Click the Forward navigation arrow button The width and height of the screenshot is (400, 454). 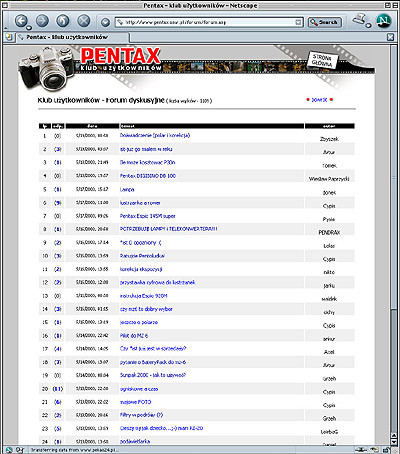pyautogui.click(x=42, y=21)
